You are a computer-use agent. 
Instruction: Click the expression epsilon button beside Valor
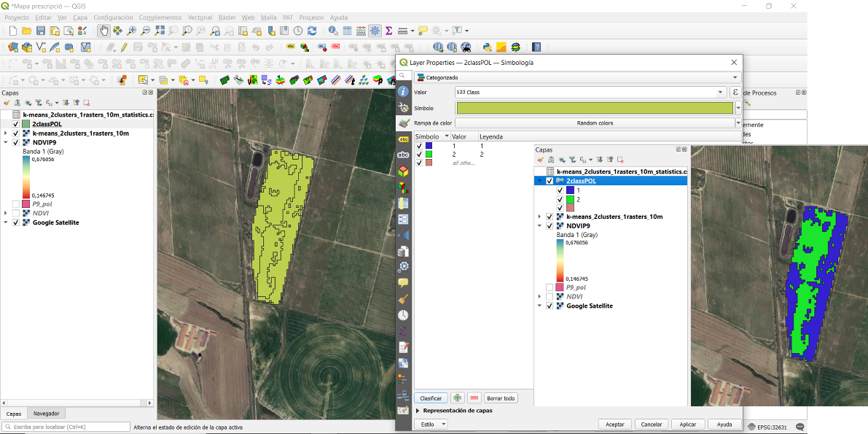(735, 92)
